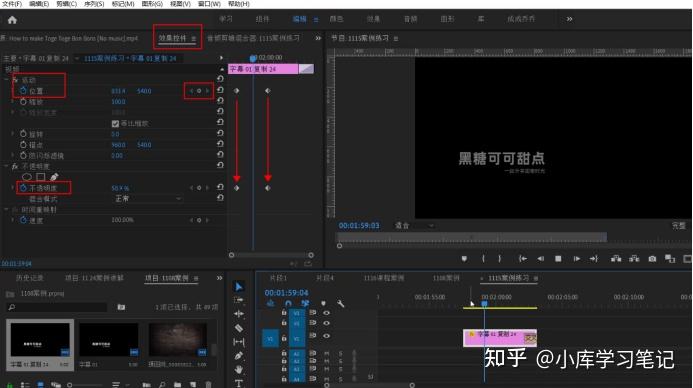Show hidden project panel tabs chevron
This screenshot has width=693, height=388.
(x=219, y=278)
